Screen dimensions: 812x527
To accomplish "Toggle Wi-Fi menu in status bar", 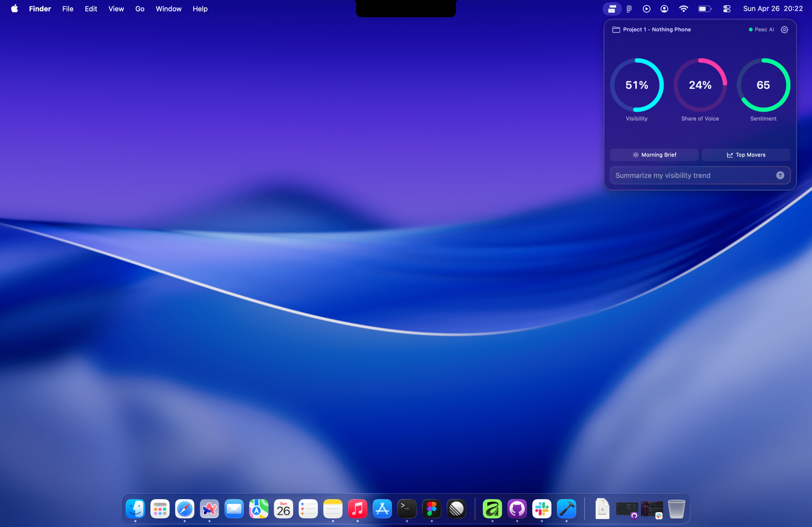I will tap(683, 9).
